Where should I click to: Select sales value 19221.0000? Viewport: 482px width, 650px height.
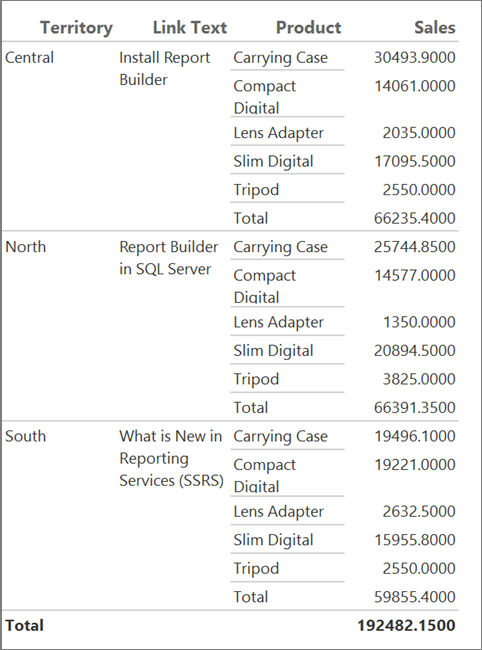(415, 465)
